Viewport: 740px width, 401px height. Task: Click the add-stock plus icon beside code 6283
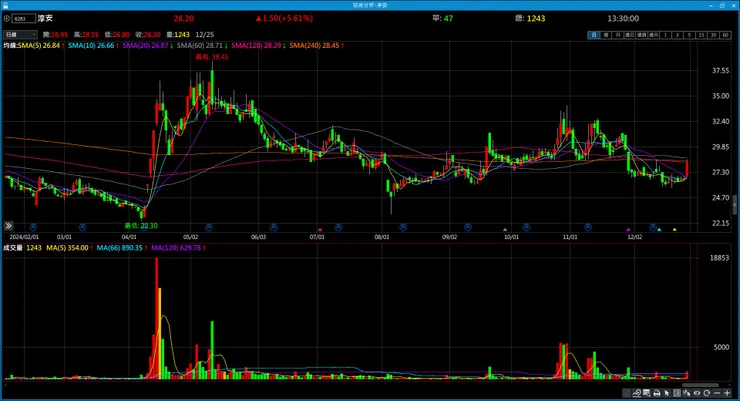click(7, 18)
